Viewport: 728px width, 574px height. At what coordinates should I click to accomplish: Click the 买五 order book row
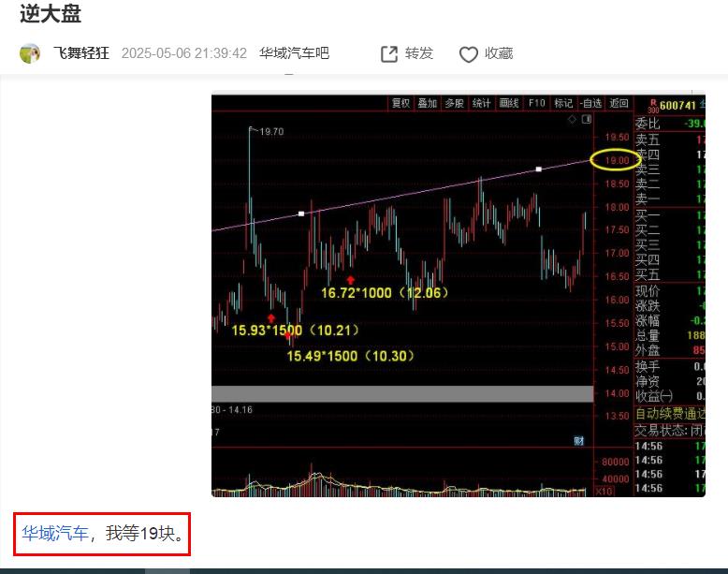(670, 274)
